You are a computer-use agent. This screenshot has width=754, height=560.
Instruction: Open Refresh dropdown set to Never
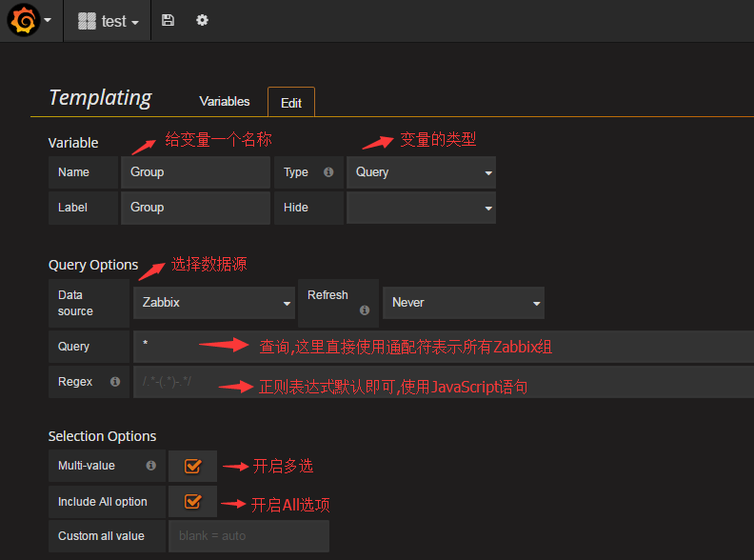(x=464, y=303)
